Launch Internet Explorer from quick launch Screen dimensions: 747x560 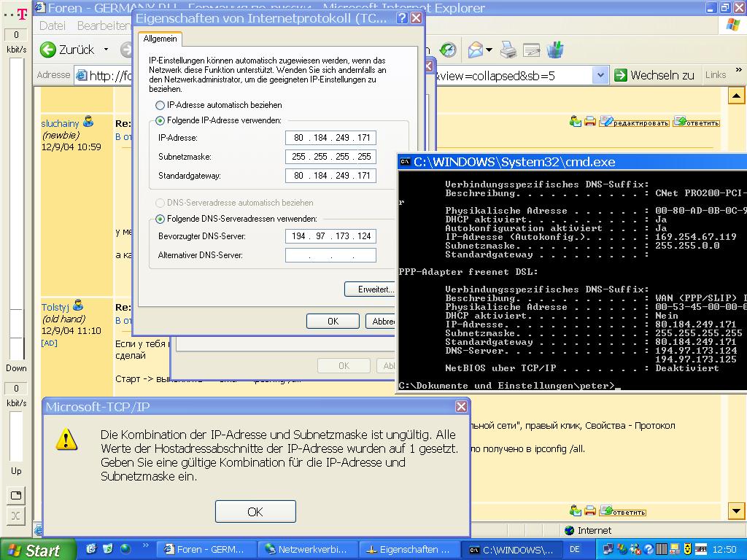pyautogui.click(x=91, y=549)
